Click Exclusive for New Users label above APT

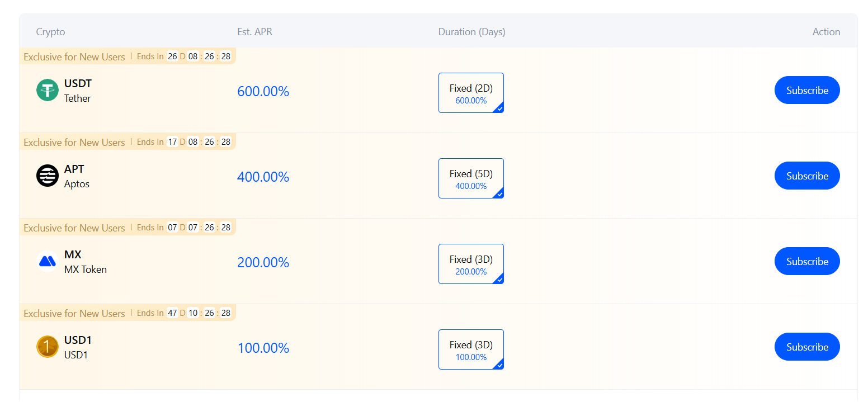coord(74,142)
